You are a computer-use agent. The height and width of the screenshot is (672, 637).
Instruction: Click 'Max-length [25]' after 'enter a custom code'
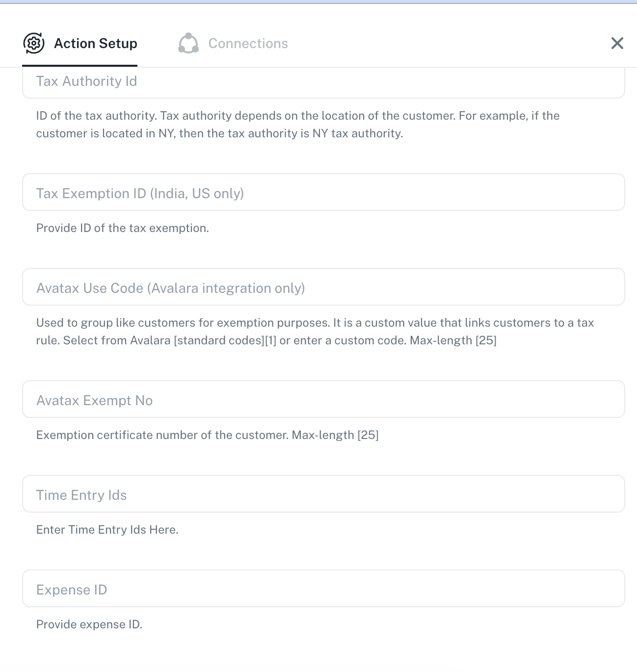click(453, 340)
